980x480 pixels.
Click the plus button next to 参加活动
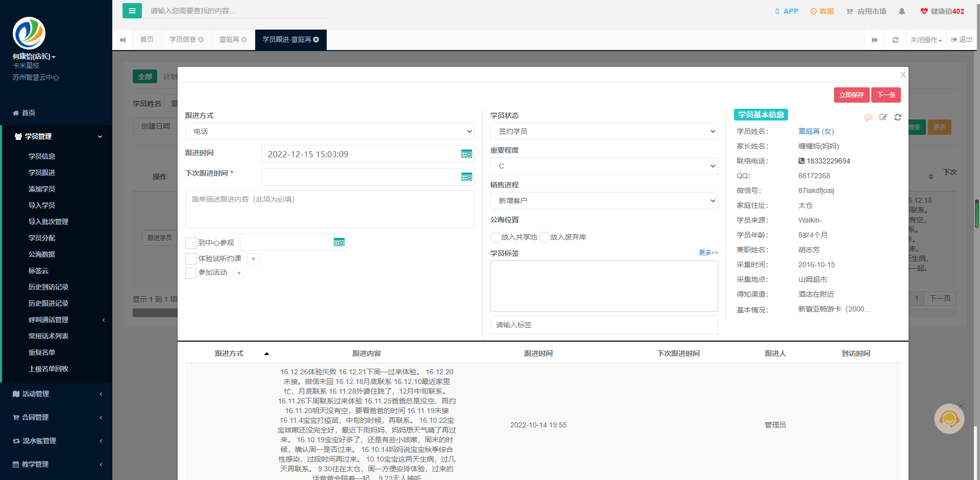point(239,273)
